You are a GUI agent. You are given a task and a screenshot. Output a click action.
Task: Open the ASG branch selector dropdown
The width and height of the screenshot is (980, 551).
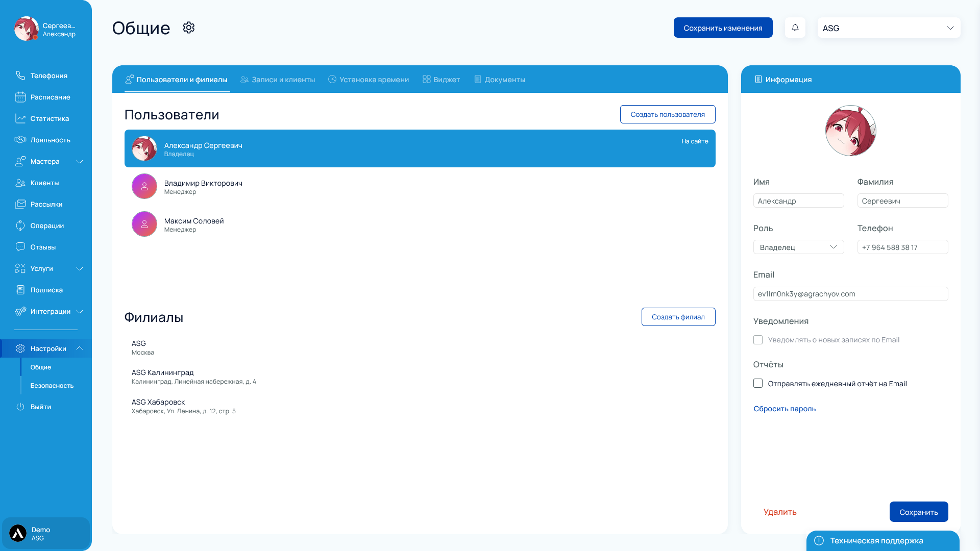[x=889, y=28]
